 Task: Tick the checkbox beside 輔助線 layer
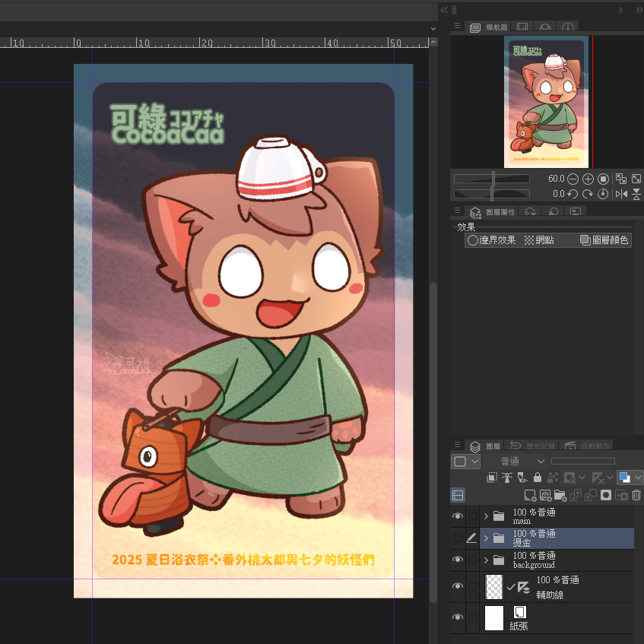473,586
